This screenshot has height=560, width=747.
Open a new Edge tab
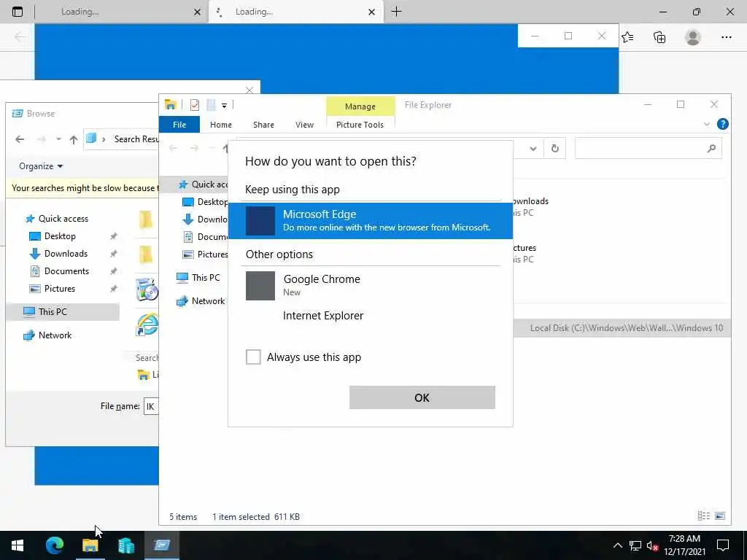pyautogui.click(x=396, y=12)
